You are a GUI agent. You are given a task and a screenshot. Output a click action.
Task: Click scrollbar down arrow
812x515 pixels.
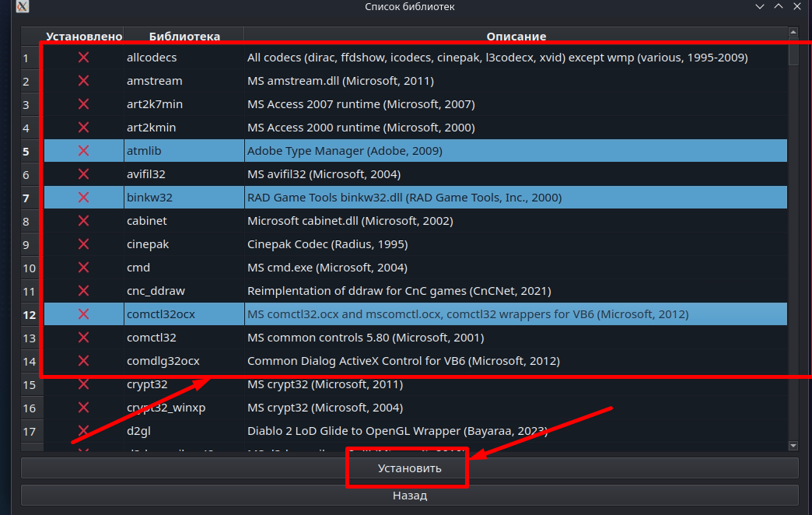click(793, 446)
